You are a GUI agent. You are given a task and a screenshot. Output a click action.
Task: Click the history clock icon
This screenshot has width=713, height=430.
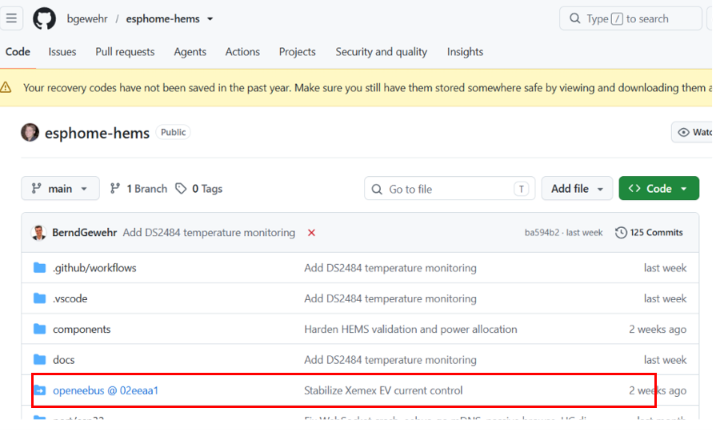621,233
